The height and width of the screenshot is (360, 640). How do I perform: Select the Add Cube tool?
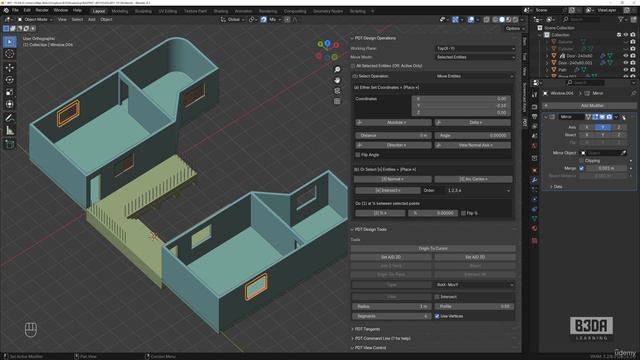tap(10, 144)
